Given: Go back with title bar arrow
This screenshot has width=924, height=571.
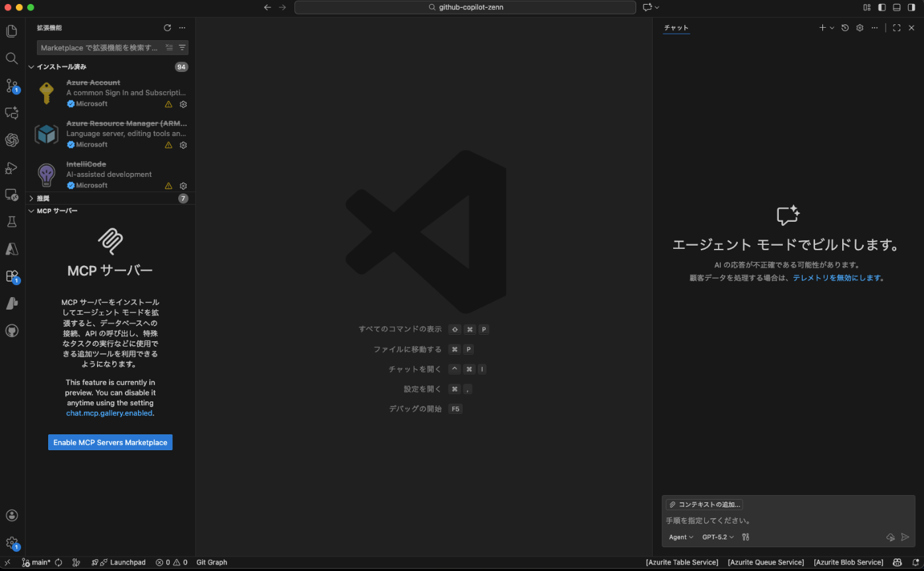Looking at the screenshot, I should (267, 7).
